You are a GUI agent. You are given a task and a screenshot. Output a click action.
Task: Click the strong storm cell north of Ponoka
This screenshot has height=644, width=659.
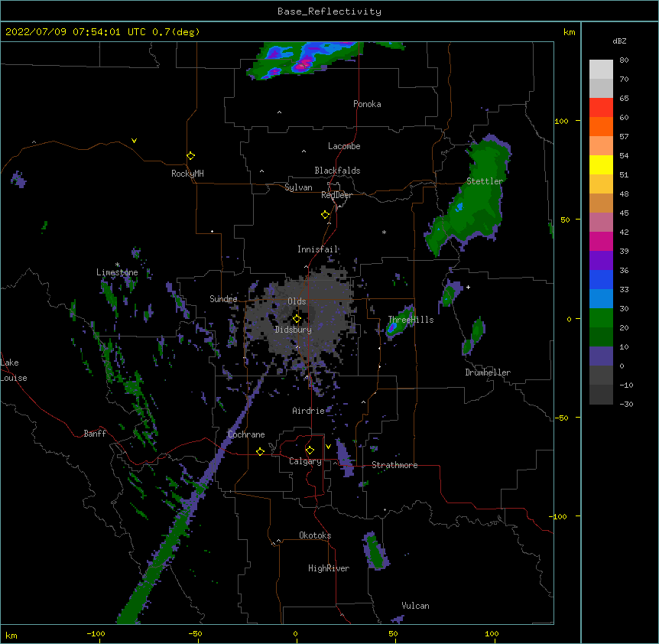pyautogui.click(x=304, y=61)
